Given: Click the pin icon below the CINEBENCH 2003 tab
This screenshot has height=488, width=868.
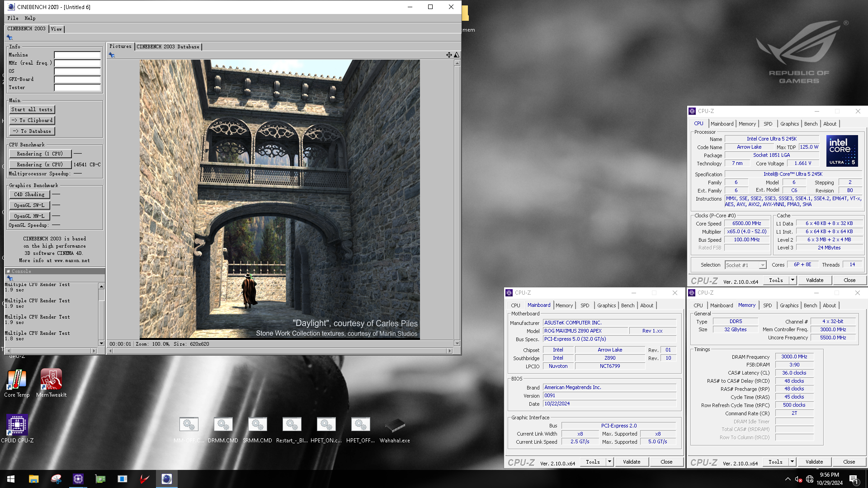Looking at the screenshot, I should pos(9,38).
